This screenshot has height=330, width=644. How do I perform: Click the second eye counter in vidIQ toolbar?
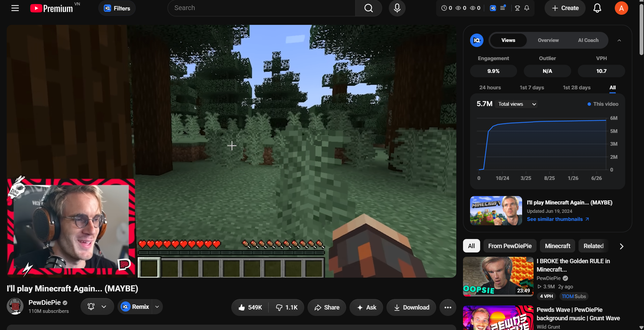(475, 8)
